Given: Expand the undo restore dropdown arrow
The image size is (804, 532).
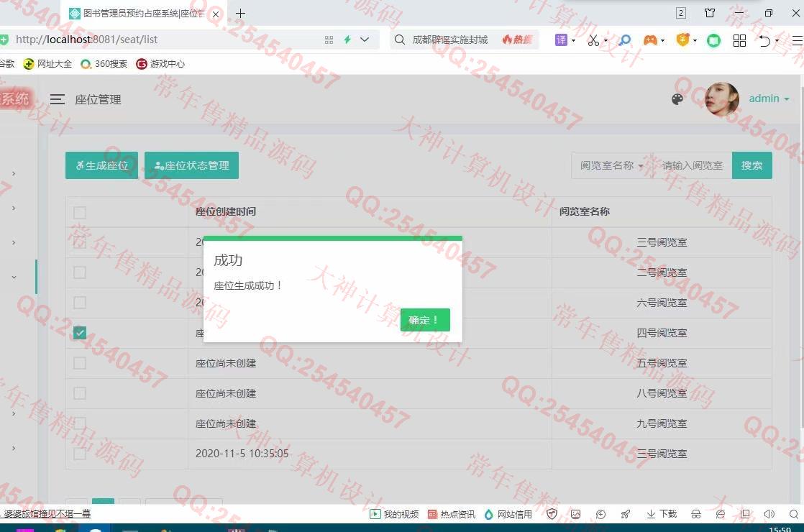Looking at the screenshot, I should pos(777,40).
